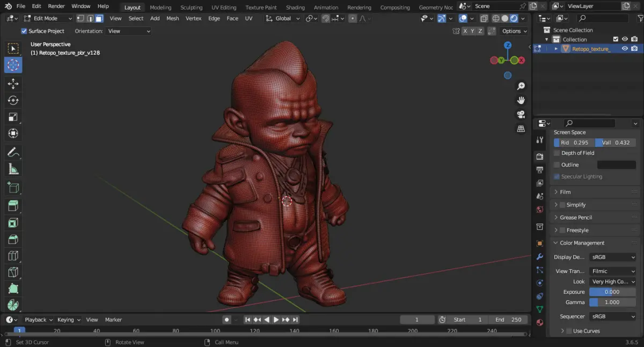
Task: Expand Retopo_texture_ tree item in outliner
Action: click(x=556, y=49)
